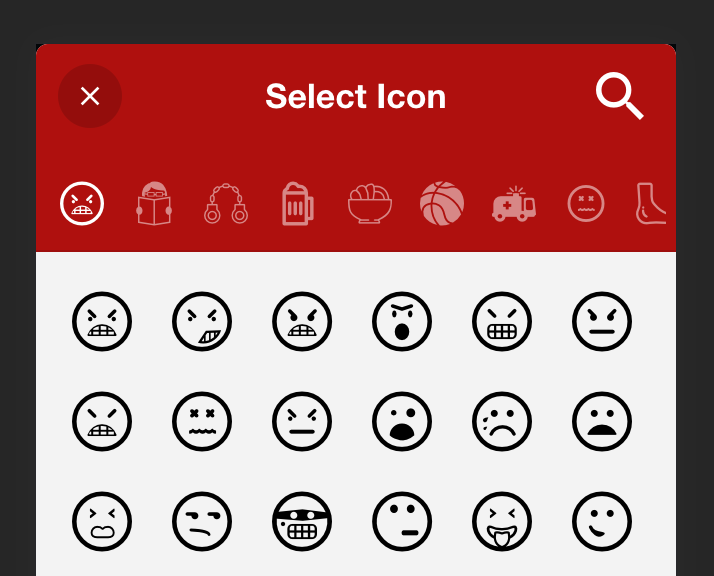Switch to the reading person category
Screen dimensions: 714x576
pyautogui.click(x=154, y=204)
